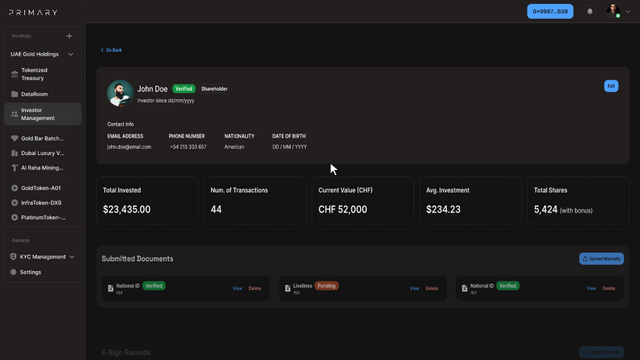Image resolution: width=640 pixels, height=360 pixels.
Task: Click the Pending badge on Liveliness document
Action: tap(327, 286)
